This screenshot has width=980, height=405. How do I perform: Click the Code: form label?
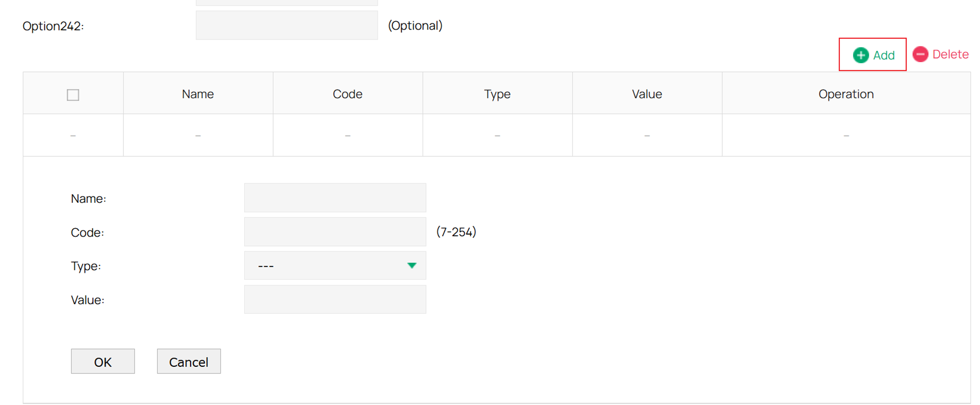(87, 232)
